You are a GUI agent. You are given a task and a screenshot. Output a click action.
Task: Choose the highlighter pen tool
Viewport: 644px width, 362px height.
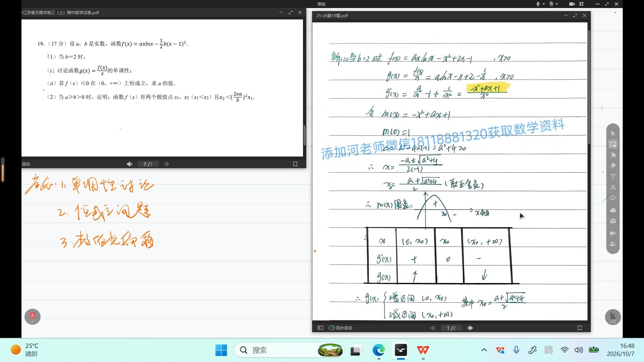pos(613,155)
